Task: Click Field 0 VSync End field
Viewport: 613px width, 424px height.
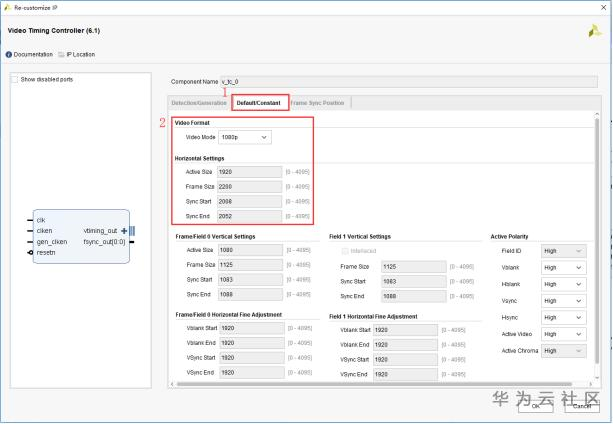Action: [252, 373]
